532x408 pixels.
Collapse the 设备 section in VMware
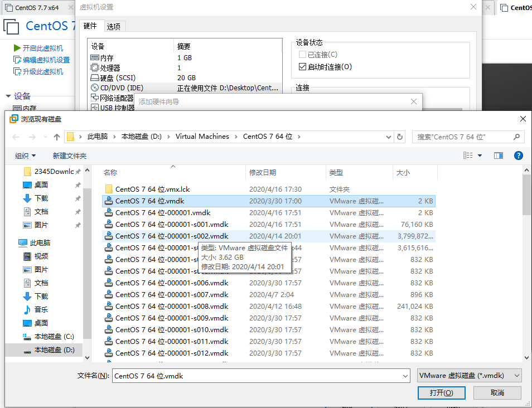pos(8,96)
